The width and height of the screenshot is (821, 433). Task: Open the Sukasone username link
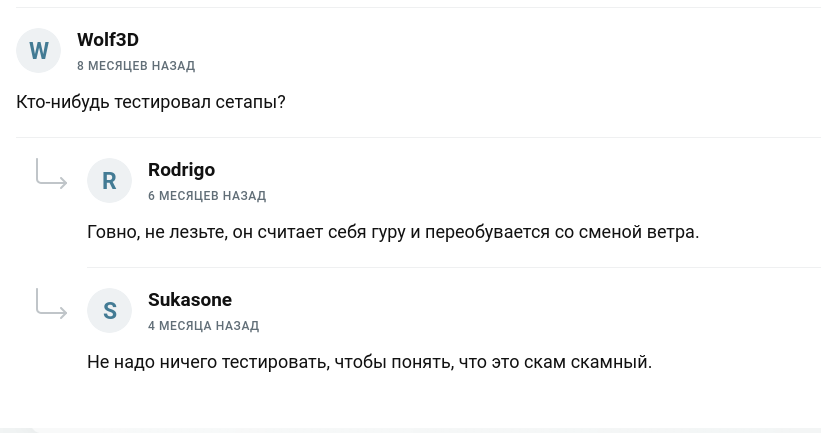click(x=190, y=300)
